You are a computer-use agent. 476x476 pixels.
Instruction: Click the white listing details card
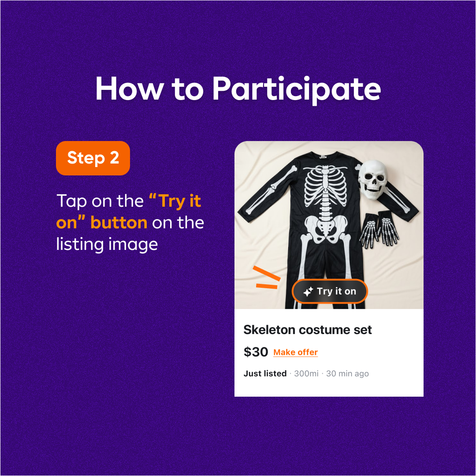pos(329,353)
